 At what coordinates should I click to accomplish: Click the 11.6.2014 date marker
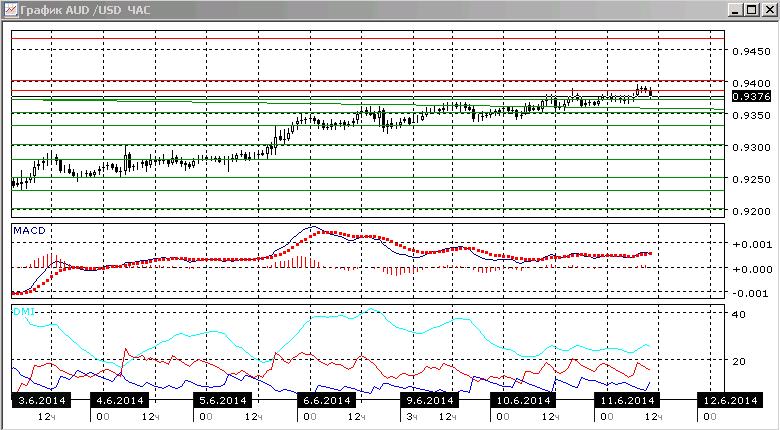[627, 400]
